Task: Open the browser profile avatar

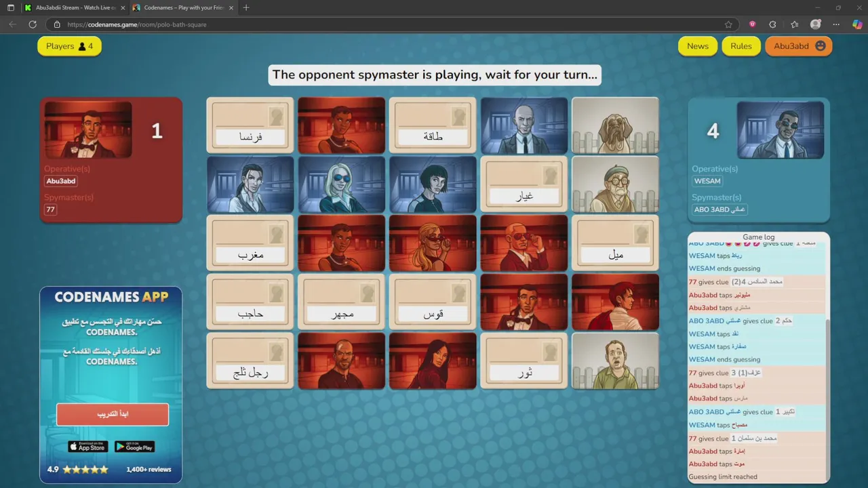Action: coord(816,24)
